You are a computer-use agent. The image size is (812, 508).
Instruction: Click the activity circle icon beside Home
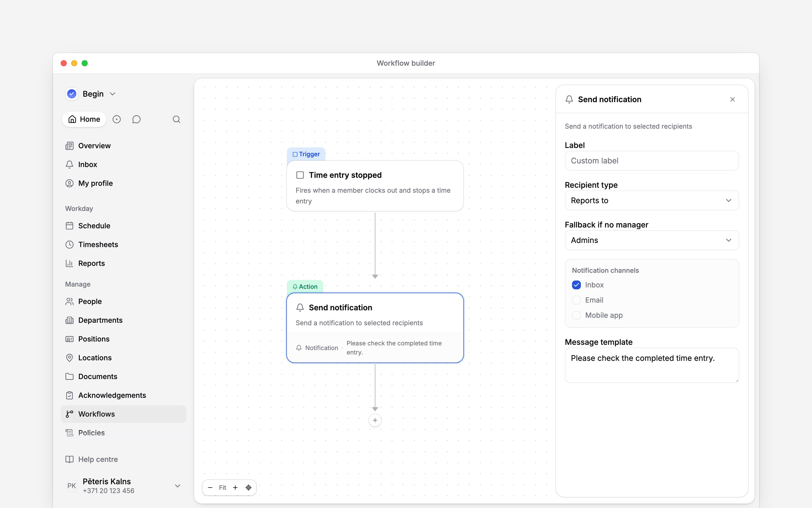tap(116, 119)
